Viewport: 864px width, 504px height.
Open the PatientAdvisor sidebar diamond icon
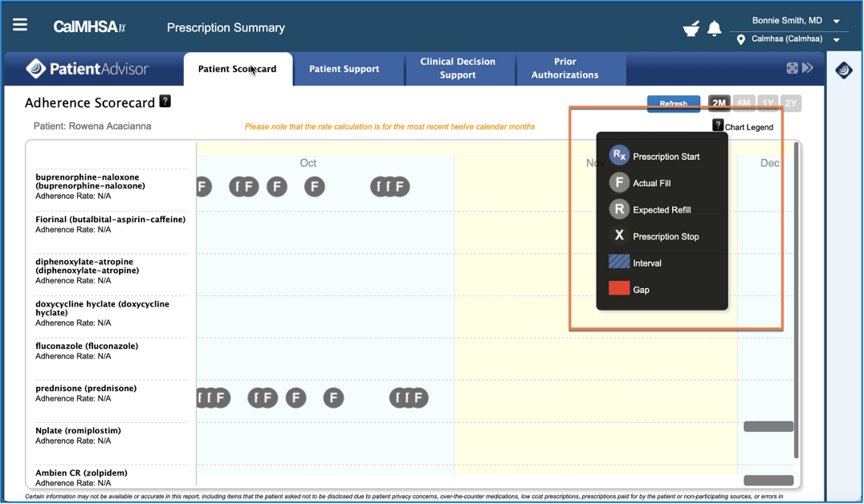pyautogui.click(x=844, y=71)
